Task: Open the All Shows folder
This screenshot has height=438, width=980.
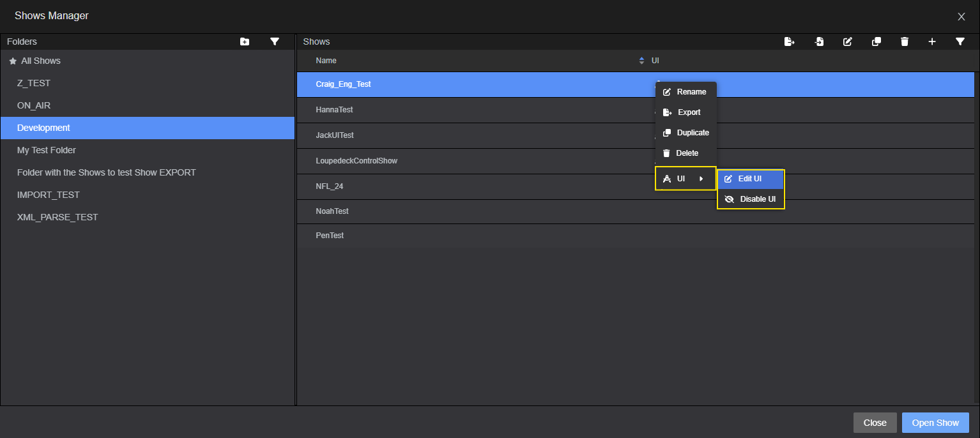Action: coord(40,61)
